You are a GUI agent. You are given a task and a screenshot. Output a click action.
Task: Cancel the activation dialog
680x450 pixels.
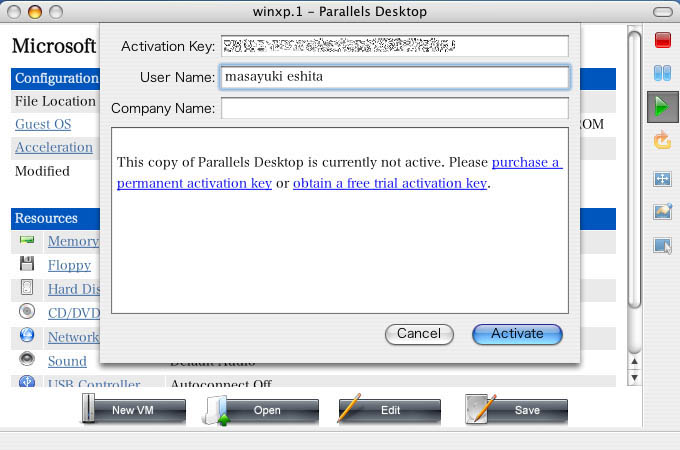click(419, 334)
